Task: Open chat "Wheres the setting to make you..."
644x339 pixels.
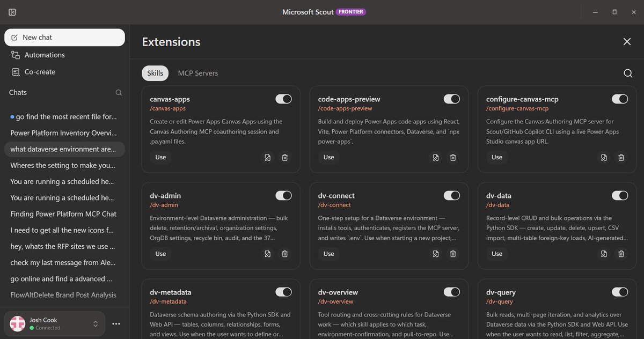Action: 64,165
